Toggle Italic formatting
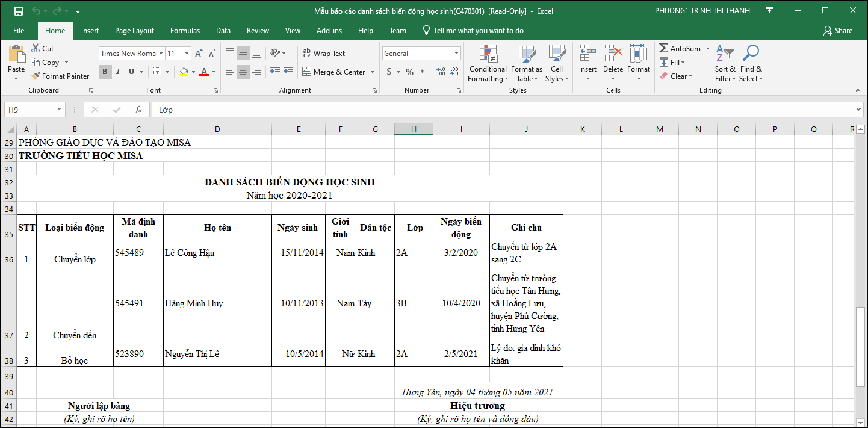Viewport: 868px width, 428px height. [118, 72]
